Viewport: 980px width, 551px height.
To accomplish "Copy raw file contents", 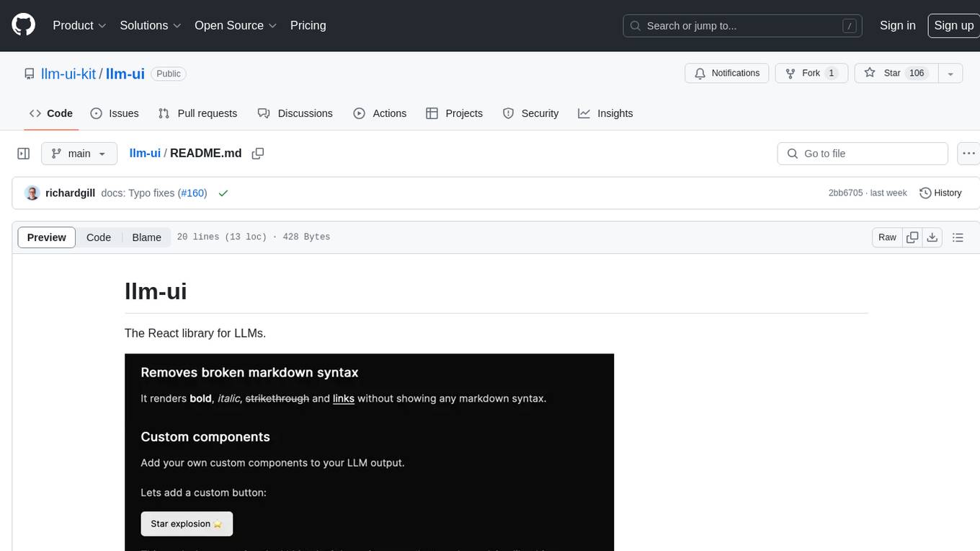I will 912,237.
